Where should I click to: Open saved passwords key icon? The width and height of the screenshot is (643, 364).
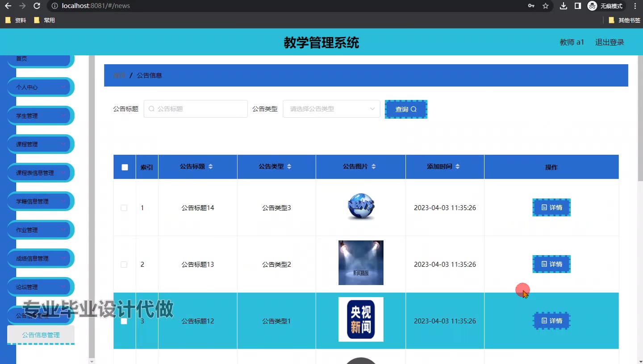[531, 6]
